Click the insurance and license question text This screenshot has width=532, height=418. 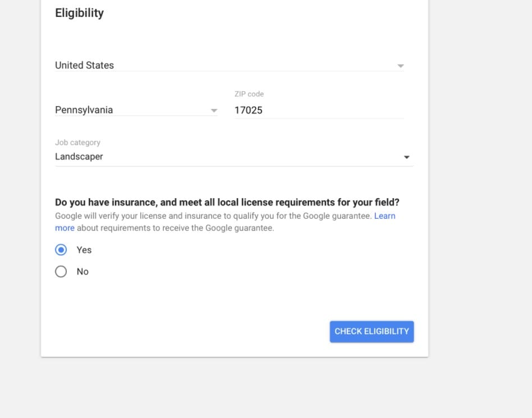(227, 202)
